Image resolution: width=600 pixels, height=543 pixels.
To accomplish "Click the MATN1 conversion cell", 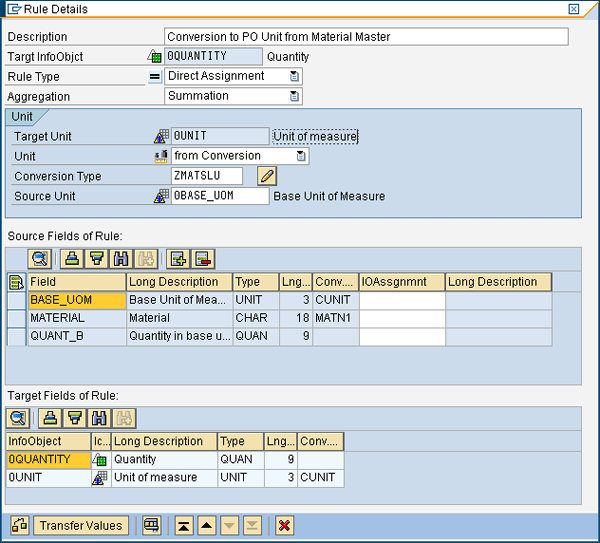I will click(336, 318).
